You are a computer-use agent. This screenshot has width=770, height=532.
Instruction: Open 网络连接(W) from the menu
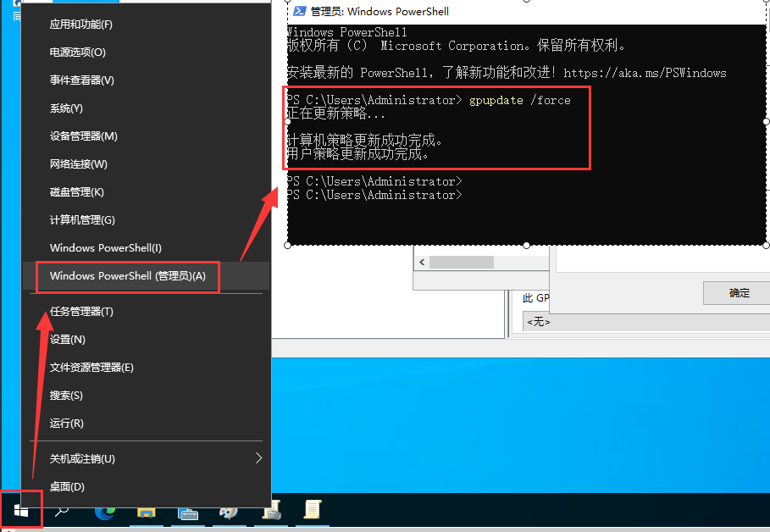click(x=78, y=164)
